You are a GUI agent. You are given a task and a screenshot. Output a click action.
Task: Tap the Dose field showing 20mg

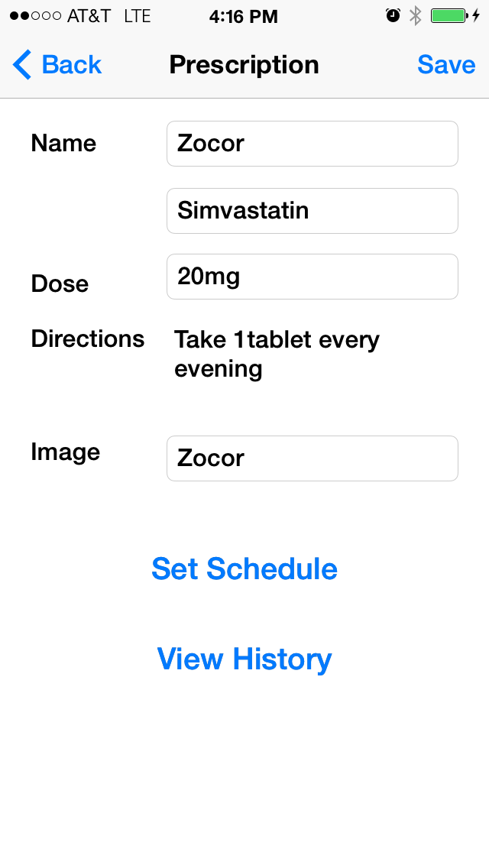point(312,277)
